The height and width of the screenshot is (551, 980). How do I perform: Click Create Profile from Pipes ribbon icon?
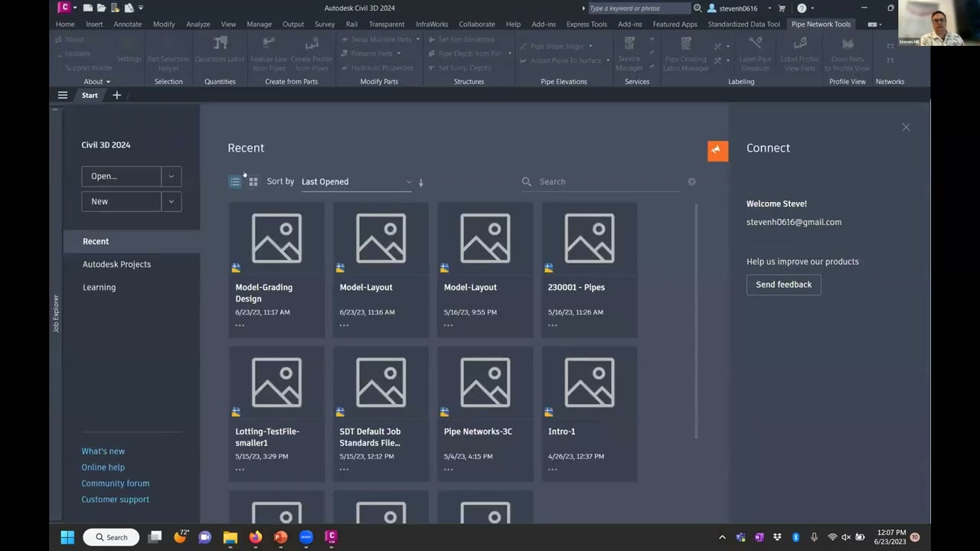(312, 53)
